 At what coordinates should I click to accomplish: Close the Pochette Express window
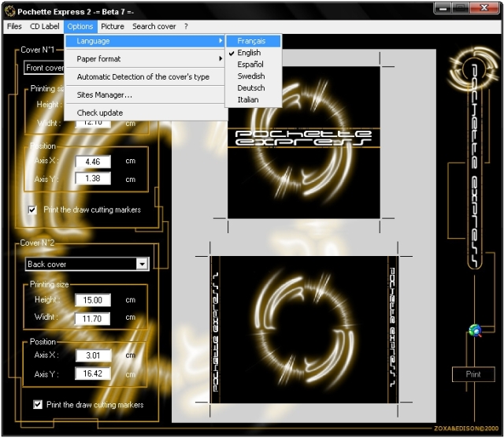(484, 9)
